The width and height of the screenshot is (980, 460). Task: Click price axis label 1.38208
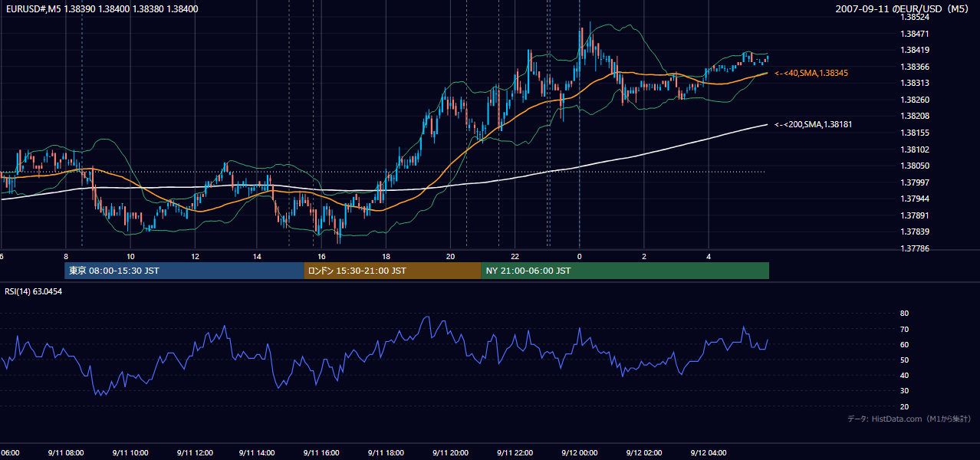coord(915,116)
